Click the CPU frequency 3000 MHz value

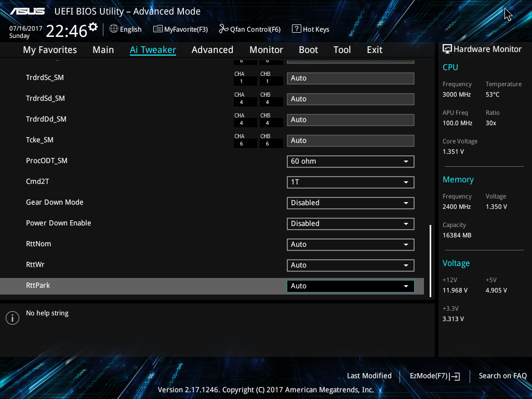(x=457, y=95)
